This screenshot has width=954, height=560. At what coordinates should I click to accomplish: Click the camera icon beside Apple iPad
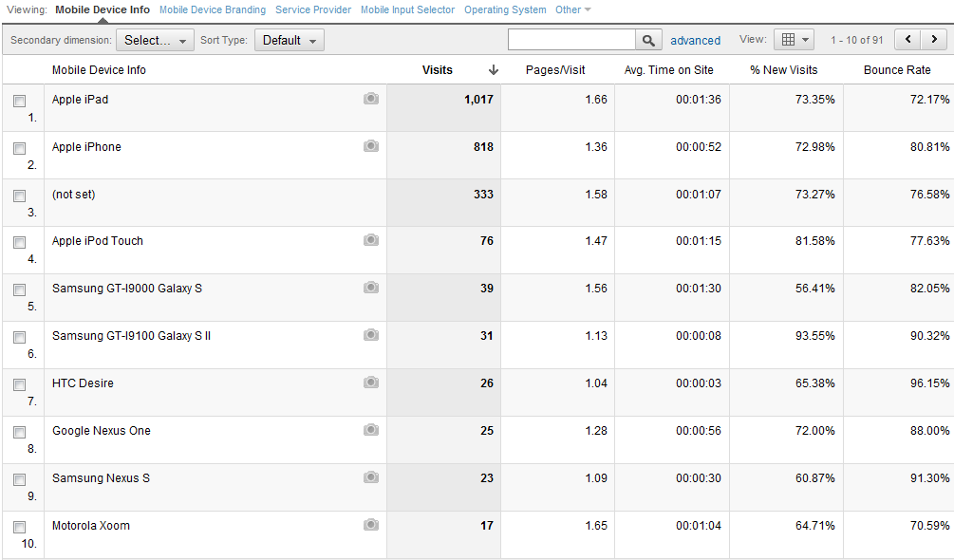(x=371, y=99)
